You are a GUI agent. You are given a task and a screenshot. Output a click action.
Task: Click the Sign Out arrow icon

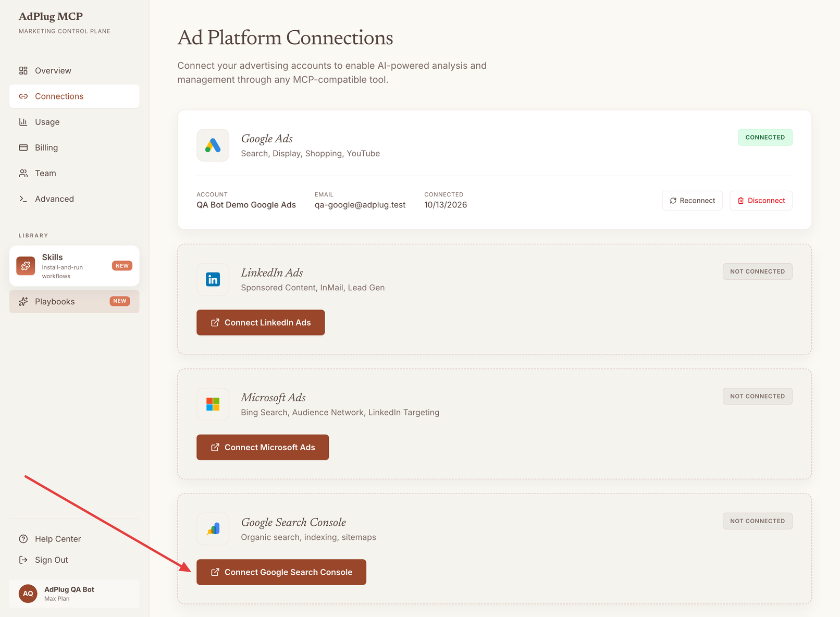23,560
